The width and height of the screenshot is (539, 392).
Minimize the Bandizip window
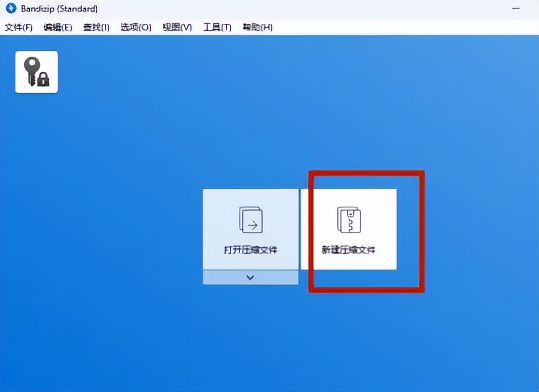tap(516, 9)
